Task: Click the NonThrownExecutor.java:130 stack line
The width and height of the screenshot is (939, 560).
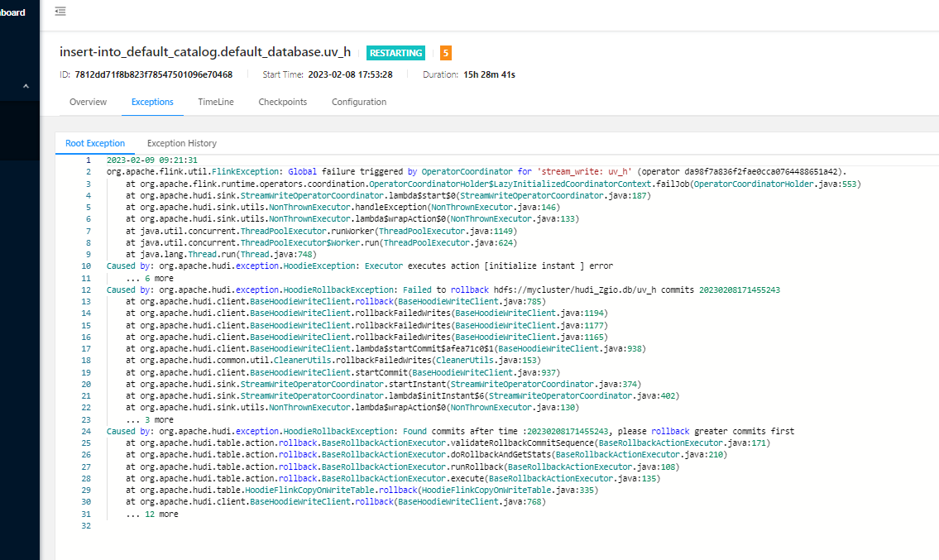Action: (x=352, y=407)
